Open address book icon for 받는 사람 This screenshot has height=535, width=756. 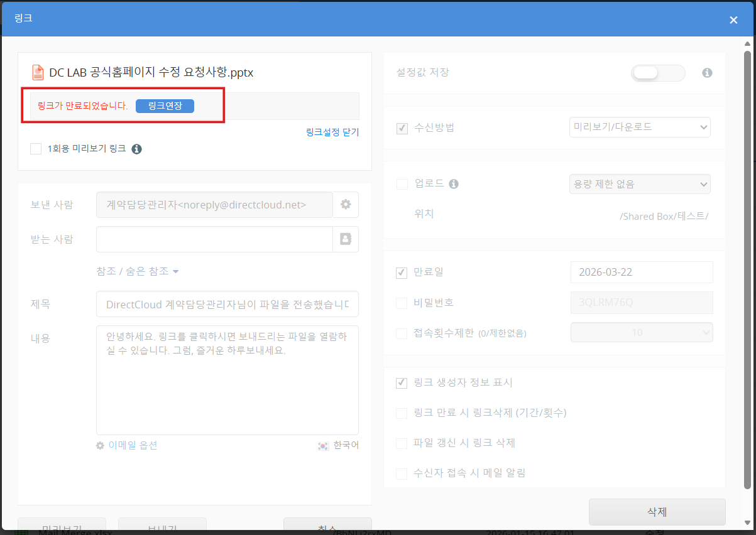[345, 239]
